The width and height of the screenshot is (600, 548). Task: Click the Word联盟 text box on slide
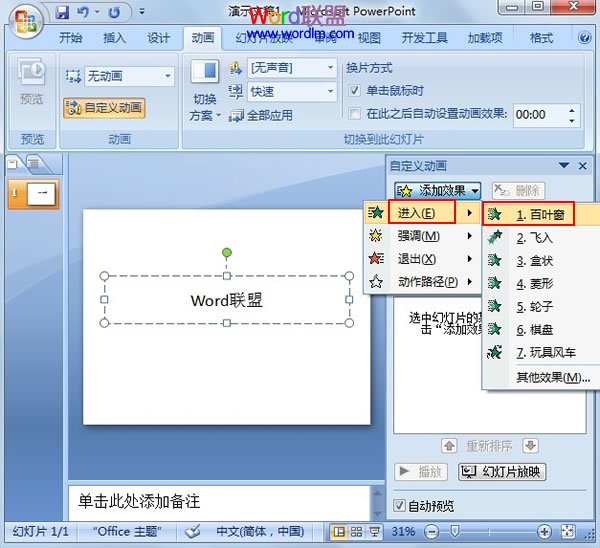[x=227, y=300]
